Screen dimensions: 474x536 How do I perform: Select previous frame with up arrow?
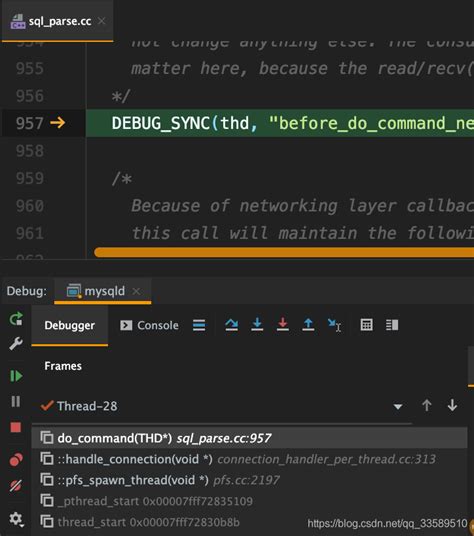426,406
